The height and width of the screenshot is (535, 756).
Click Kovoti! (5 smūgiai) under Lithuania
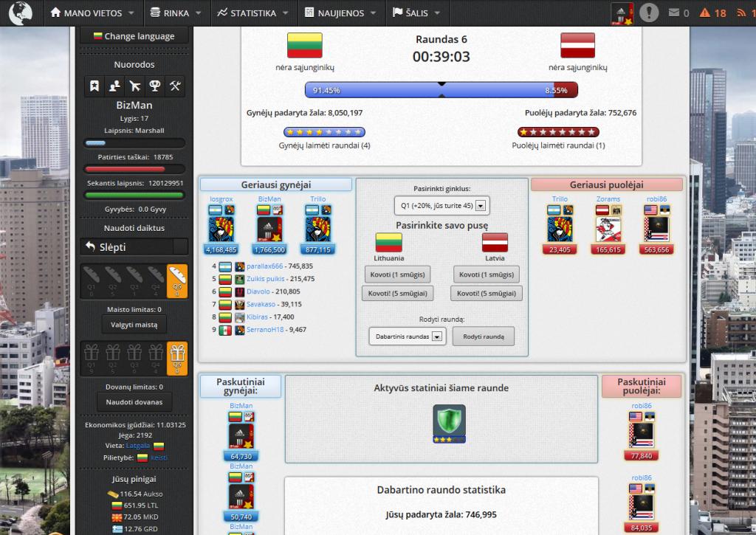[x=398, y=294]
